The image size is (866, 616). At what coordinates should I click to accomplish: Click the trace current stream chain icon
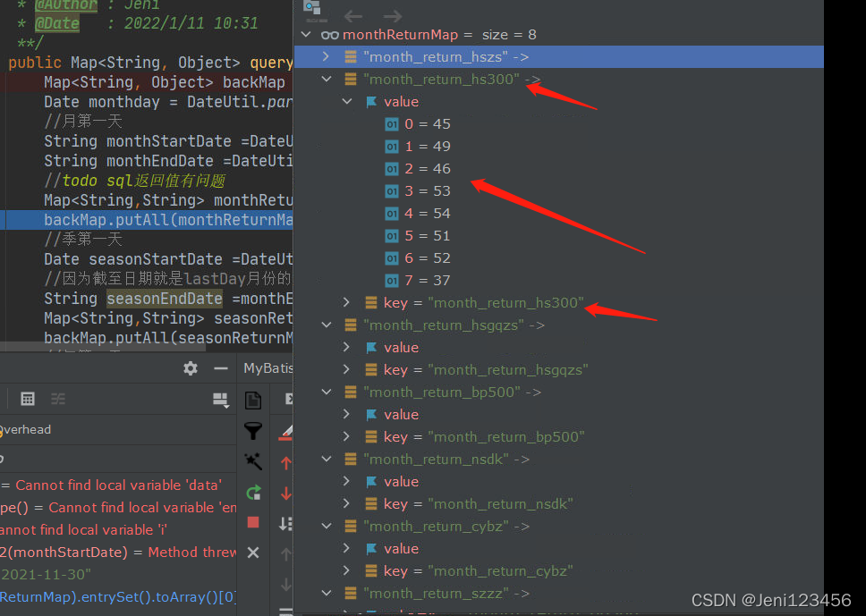pos(58,399)
